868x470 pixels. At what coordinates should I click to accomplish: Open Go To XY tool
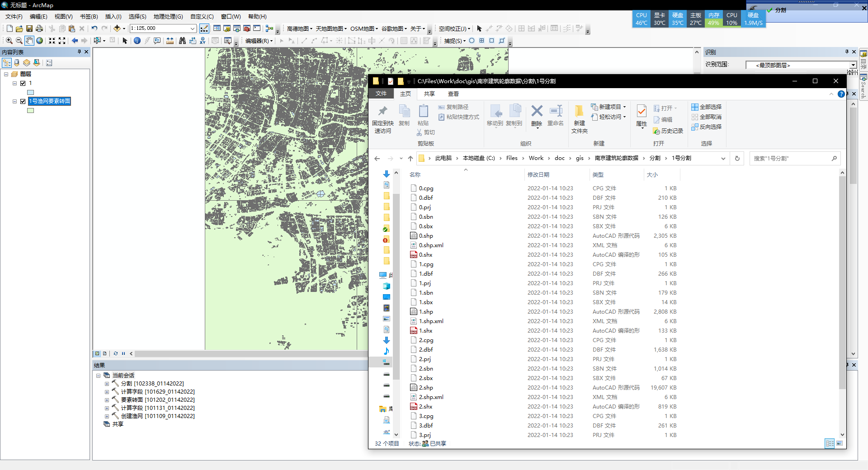[x=203, y=41]
